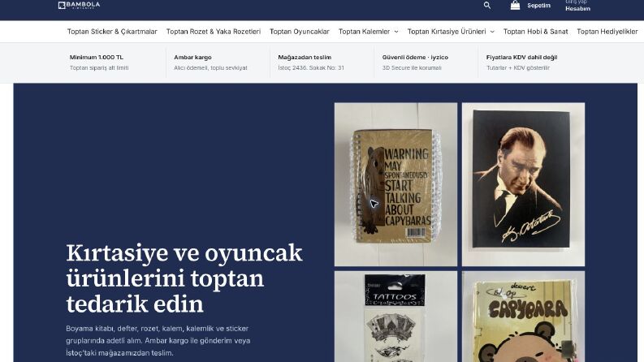
Task: Open Toptan Hediyelikler category
Action: pos(607,32)
